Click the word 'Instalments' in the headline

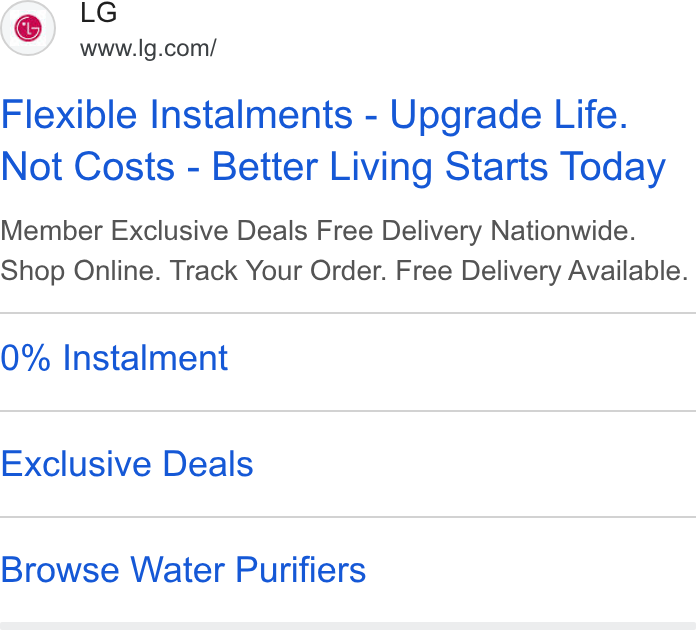point(251,115)
